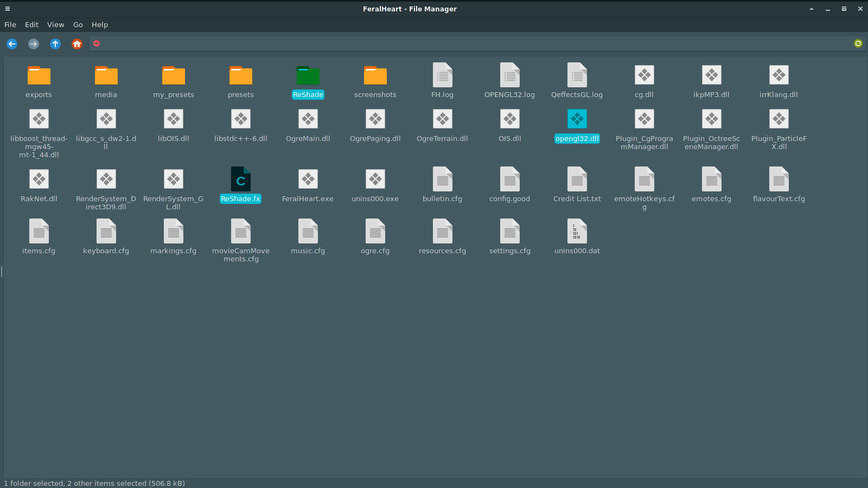Open the home folder with the house icon
This screenshot has width=868, height=488.
coord(77,44)
